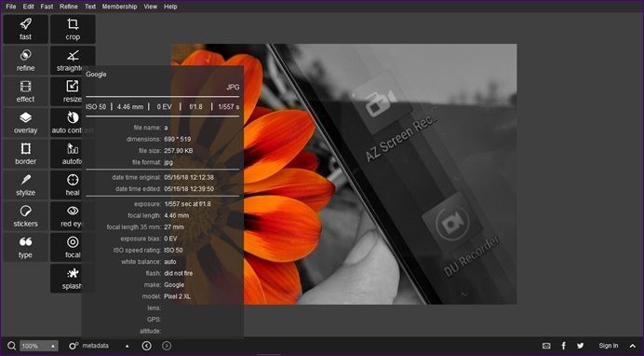Select the crop tool

(73, 29)
